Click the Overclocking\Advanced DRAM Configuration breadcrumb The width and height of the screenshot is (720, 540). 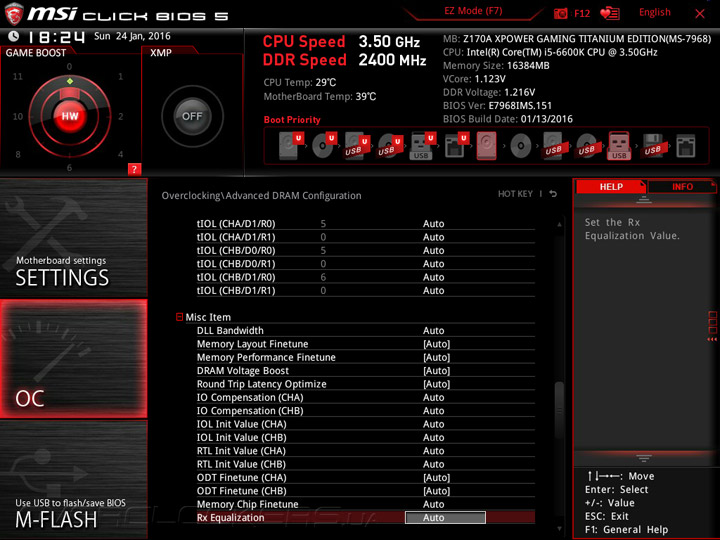point(261,196)
